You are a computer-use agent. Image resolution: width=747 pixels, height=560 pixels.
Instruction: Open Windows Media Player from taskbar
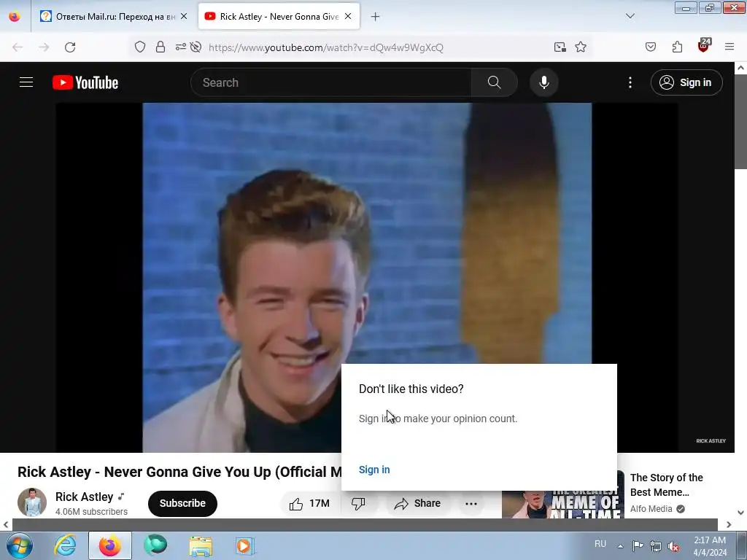coord(245,545)
